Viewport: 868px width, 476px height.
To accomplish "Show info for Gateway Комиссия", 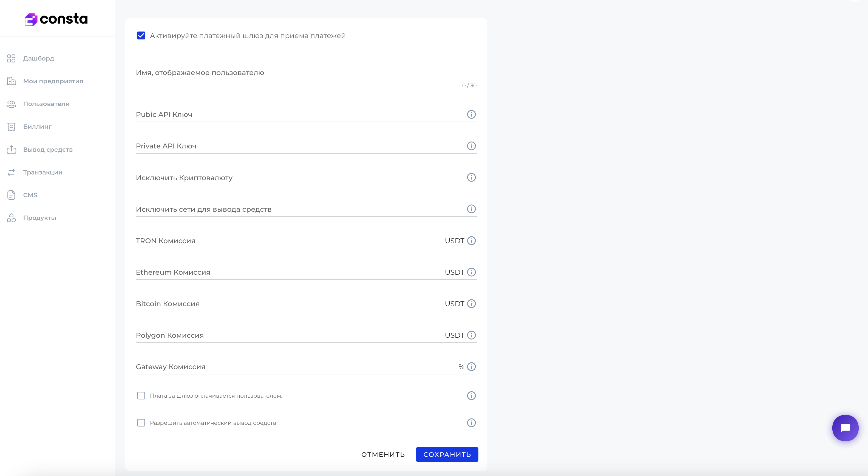I will tap(471, 367).
